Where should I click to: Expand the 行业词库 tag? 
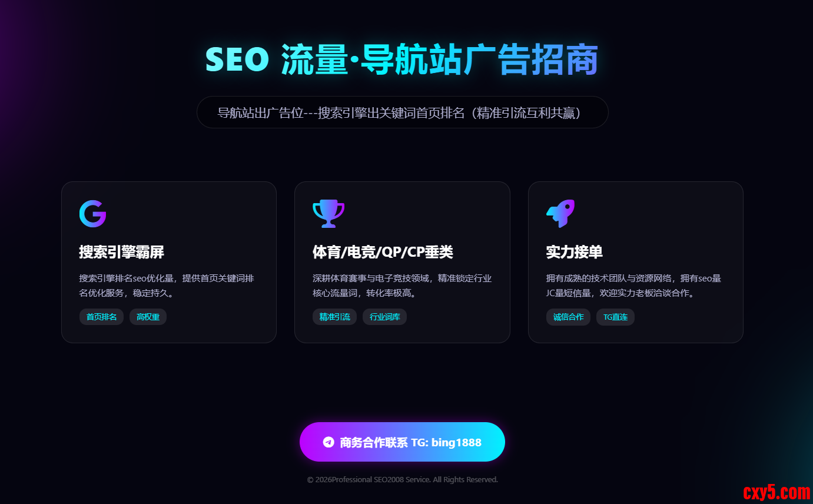point(384,317)
